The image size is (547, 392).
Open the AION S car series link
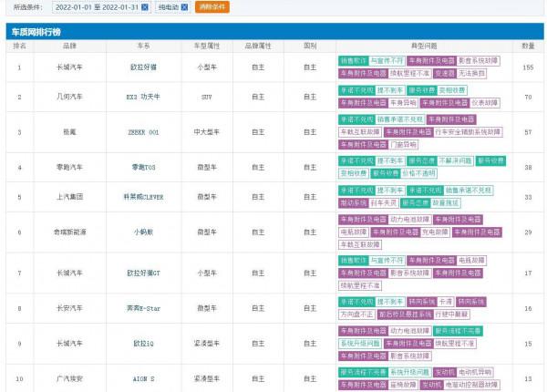(x=143, y=378)
